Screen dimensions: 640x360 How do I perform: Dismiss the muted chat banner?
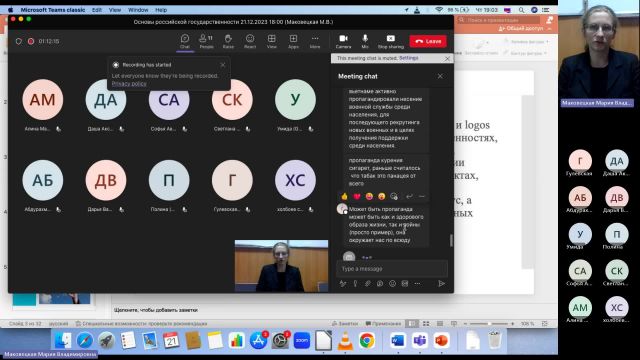pyautogui.click(x=447, y=59)
